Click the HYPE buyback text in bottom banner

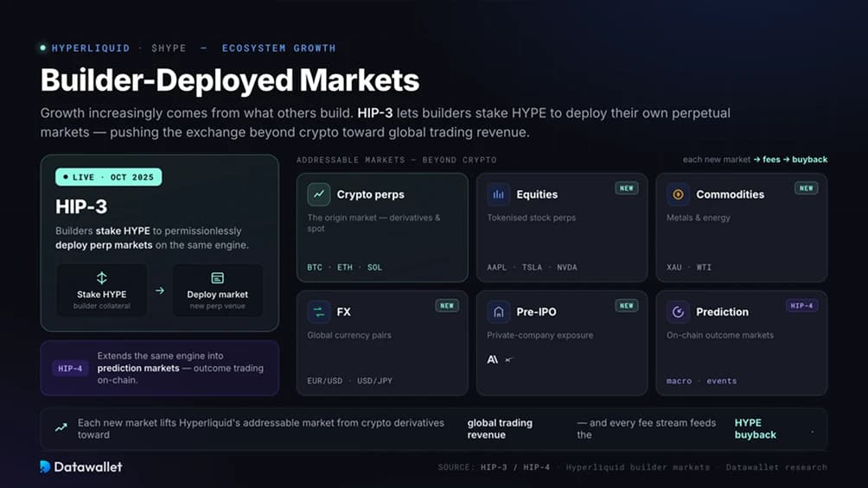pyautogui.click(x=755, y=428)
